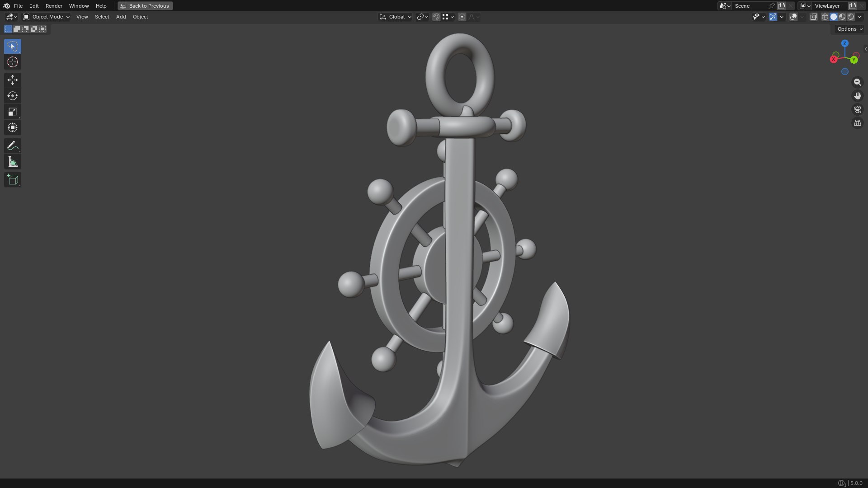The width and height of the screenshot is (868, 488).
Task: Choose the Annotate pencil tool
Action: point(13,145)
